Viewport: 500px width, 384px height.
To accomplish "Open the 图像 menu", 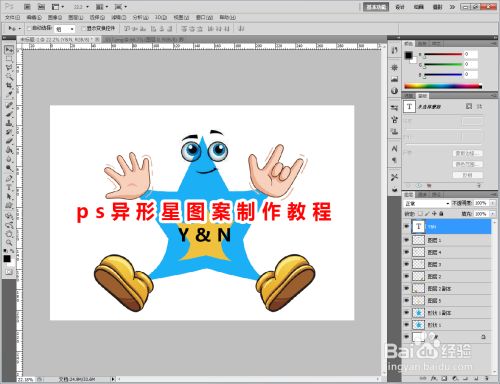I will pos(55,17).
